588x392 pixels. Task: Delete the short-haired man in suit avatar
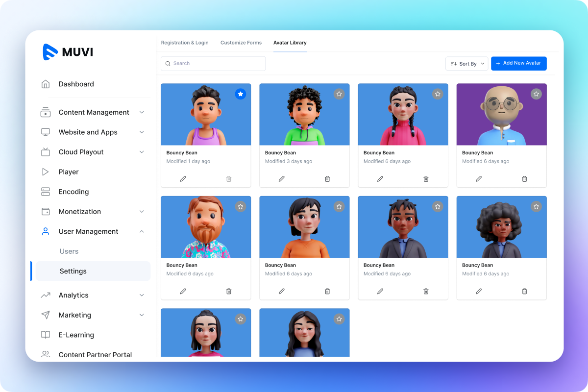click(426, 291)
